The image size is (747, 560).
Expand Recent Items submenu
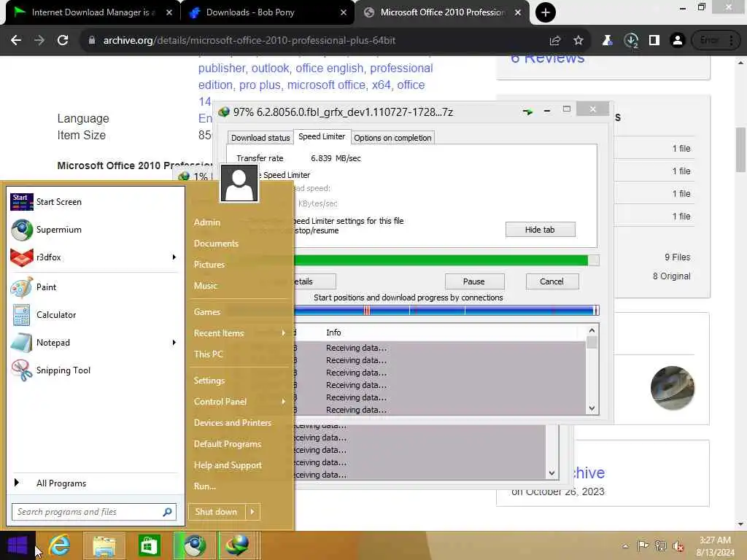click(283, 332)
